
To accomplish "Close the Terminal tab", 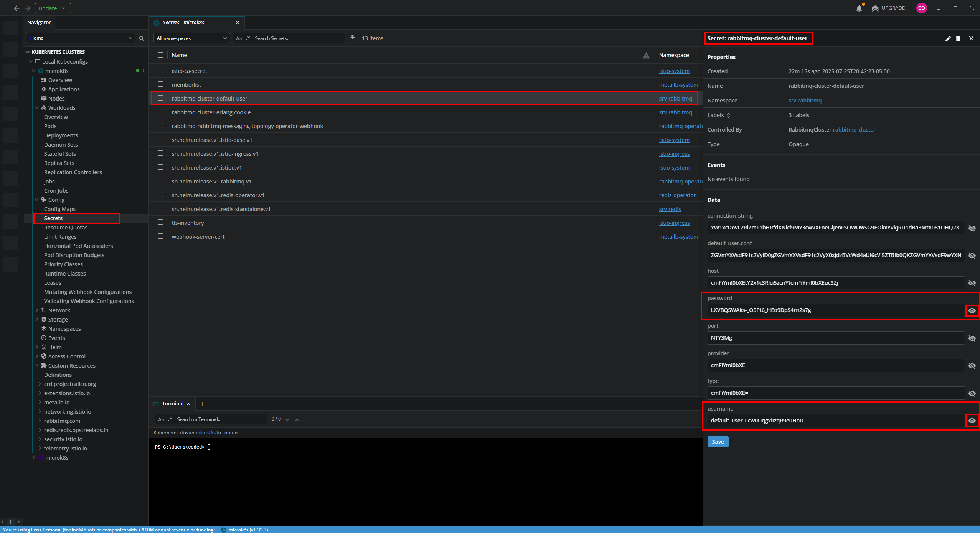I will click(x=188, y=404).
